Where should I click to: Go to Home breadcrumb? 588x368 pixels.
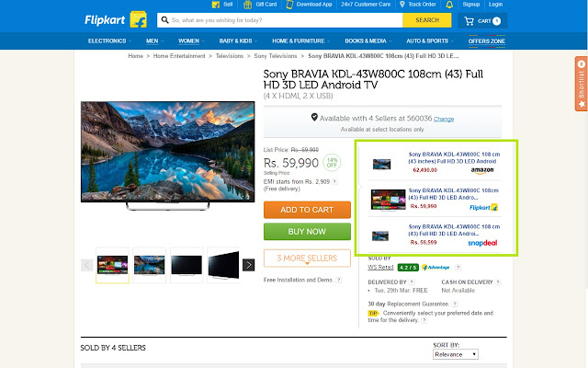(x=135, y=56)
